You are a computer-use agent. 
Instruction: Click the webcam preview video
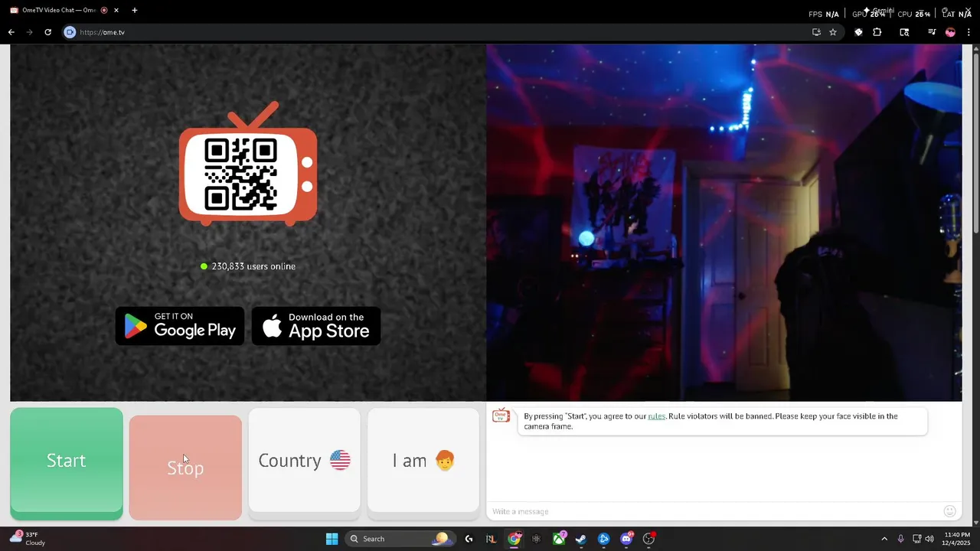point(724,222)
